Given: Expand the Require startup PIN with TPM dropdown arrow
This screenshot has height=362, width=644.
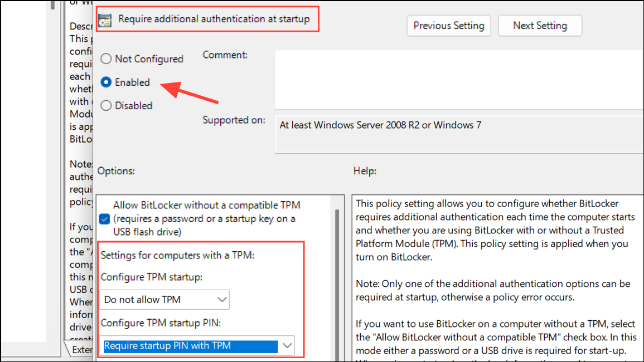Looking at the screenshot, I should (x=288, y=346).
